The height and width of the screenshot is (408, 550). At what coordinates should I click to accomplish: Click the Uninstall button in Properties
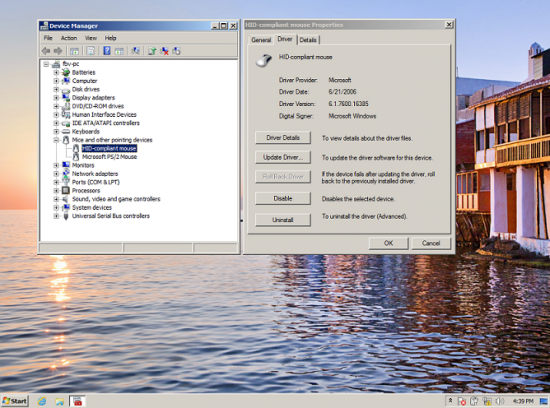pyautogui.click(x=283, y=220)
